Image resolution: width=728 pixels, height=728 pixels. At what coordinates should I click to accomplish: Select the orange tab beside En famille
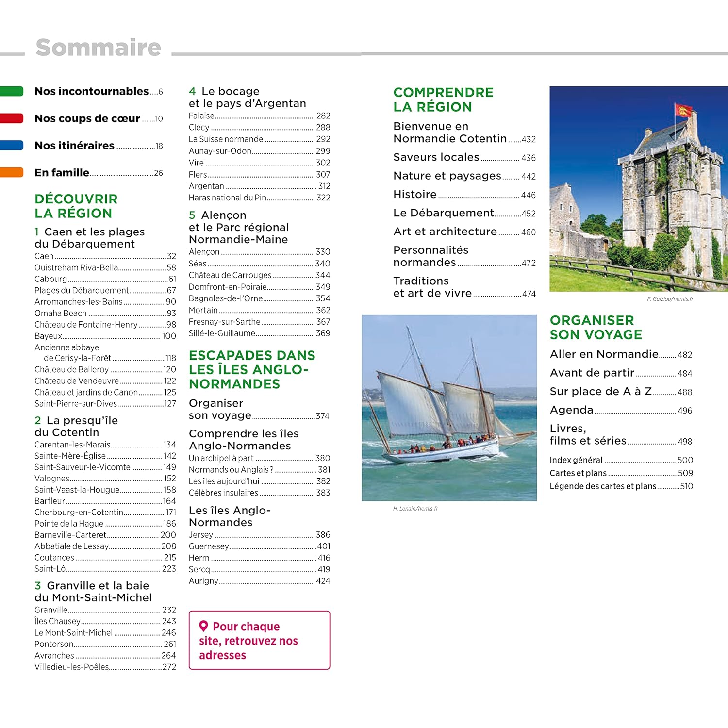click(12, 172)
